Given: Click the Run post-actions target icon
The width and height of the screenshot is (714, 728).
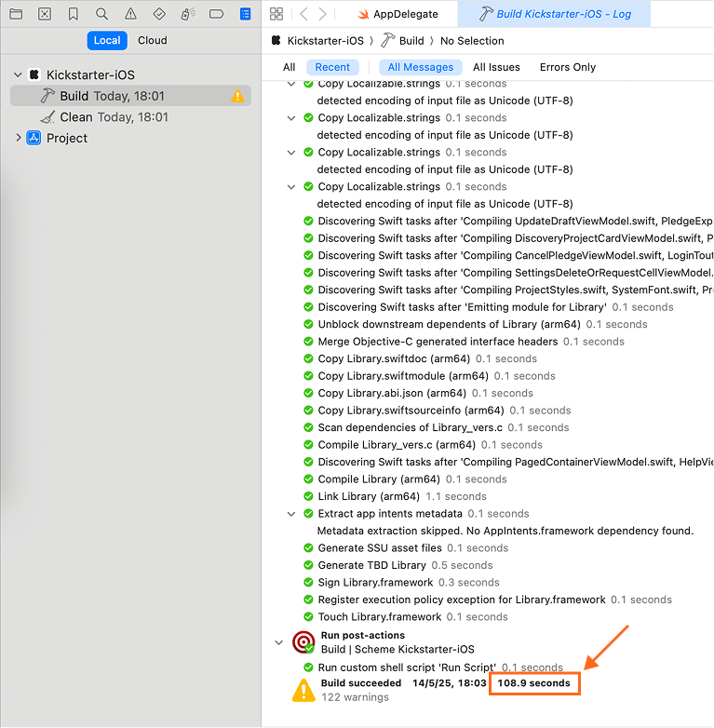Looking at the screenshot, I should [x=303, y=642].
